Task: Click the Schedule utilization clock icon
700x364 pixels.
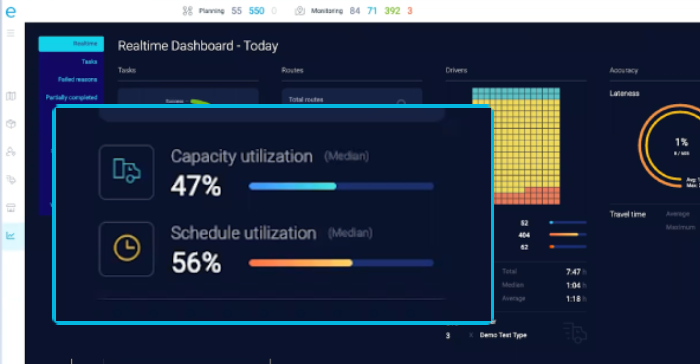Action: tap(127, 249)
